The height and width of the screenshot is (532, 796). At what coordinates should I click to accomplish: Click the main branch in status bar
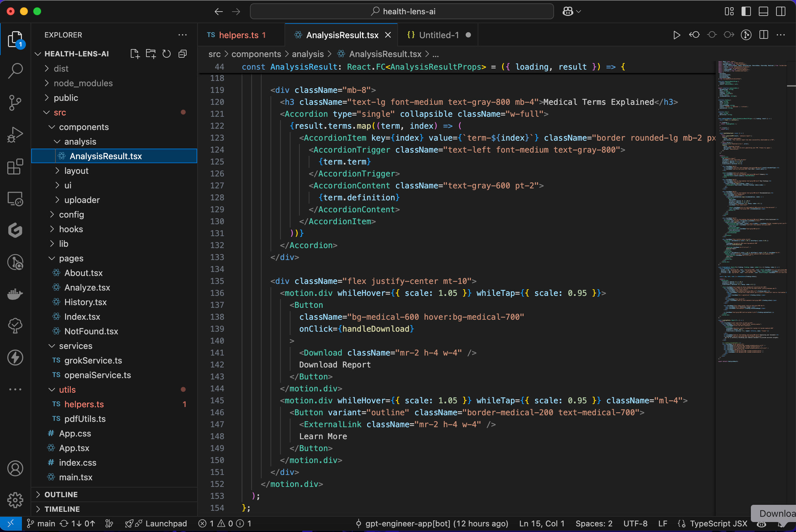(41, 523)
